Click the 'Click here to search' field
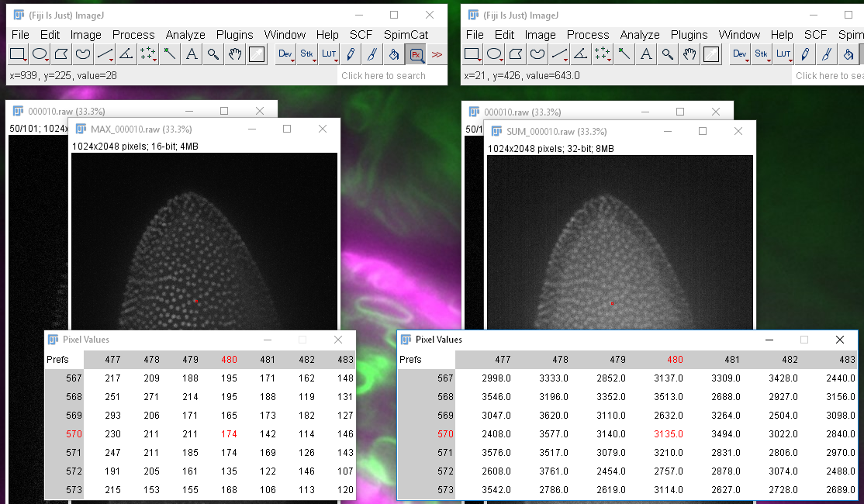 pos(383,75)
